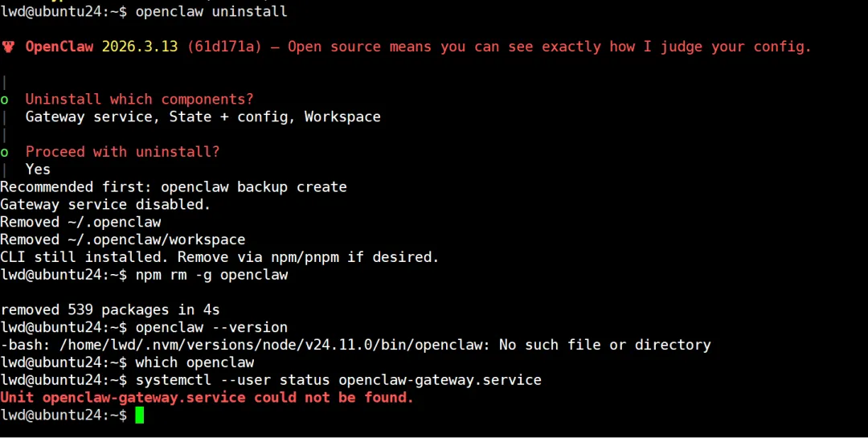868x438 pixels.
Task: Click the 'Removed ~/.openclaw/workspace' line
Action: click(x=122, y=239)
